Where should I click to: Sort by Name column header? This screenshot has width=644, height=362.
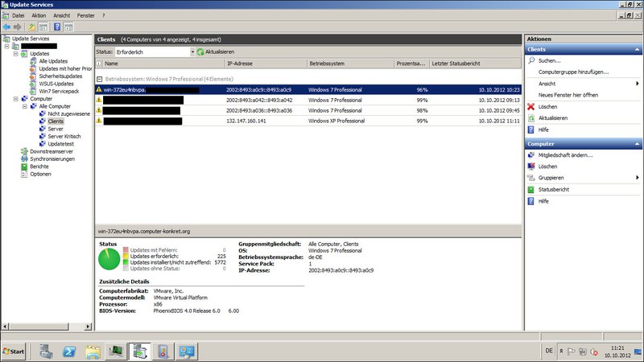click(163, 64)
